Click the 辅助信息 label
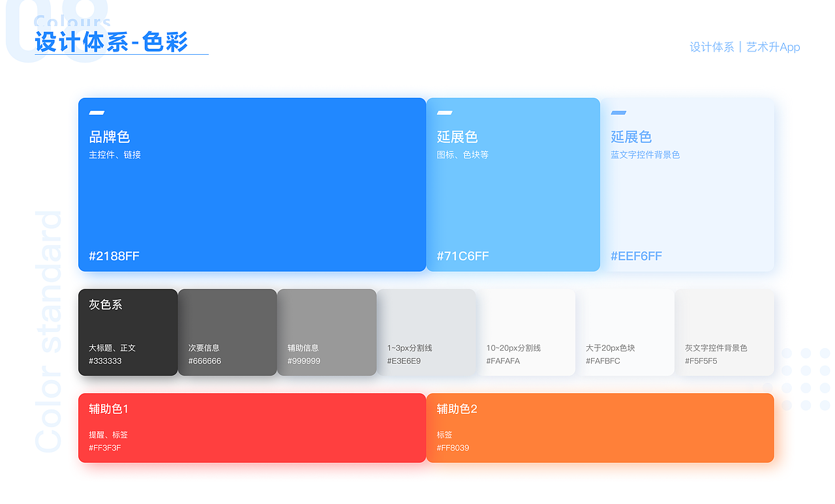 [303, 348]
